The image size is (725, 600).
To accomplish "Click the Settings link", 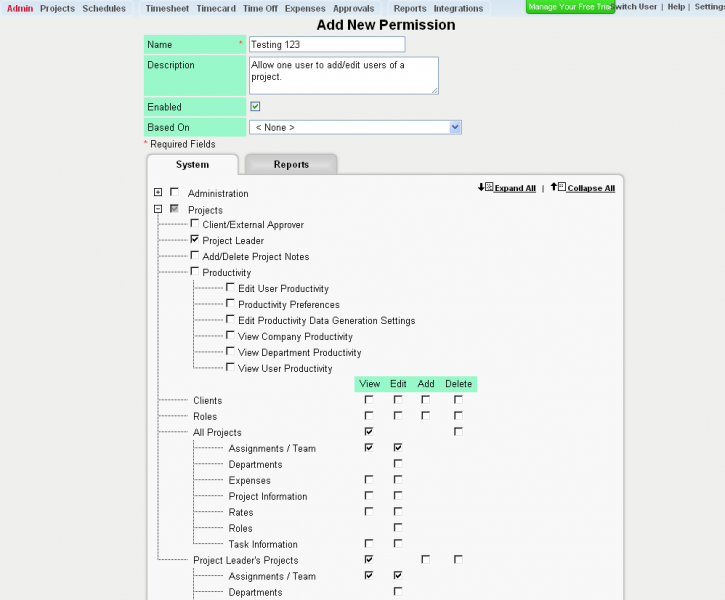I will coord(709,6).
